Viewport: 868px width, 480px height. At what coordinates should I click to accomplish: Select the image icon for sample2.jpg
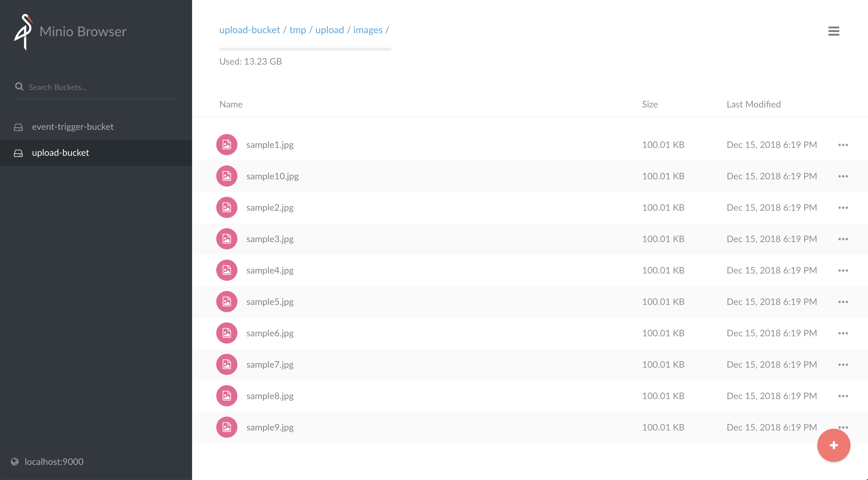pyautogui.click(x=227, y=207)
